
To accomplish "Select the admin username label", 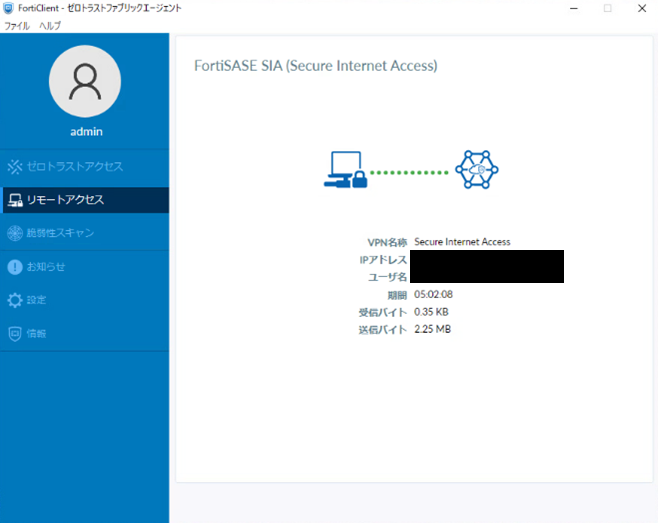I will click(x=86, y=132).
